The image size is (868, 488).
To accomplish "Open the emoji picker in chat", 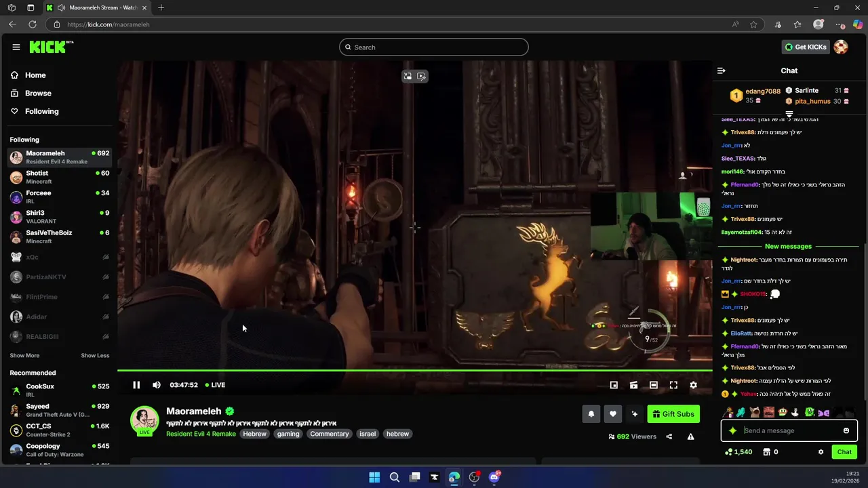I will point(846,430).
